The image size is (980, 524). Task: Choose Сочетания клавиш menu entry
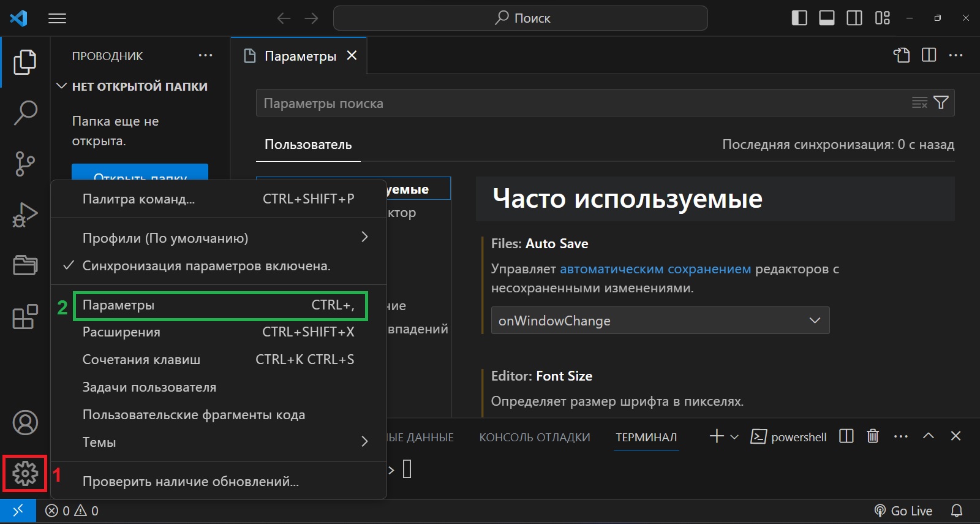click(x=219, y=359)
